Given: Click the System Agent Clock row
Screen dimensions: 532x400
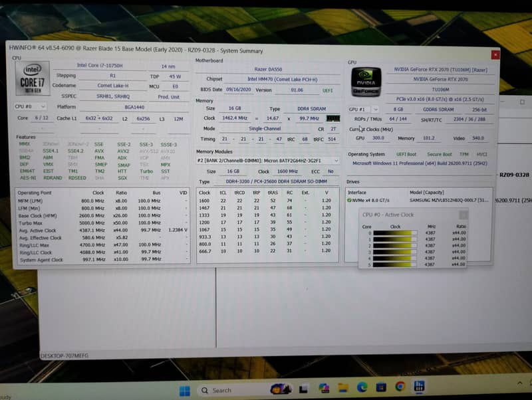Looking at the screenshot, I should pos(102,260).
